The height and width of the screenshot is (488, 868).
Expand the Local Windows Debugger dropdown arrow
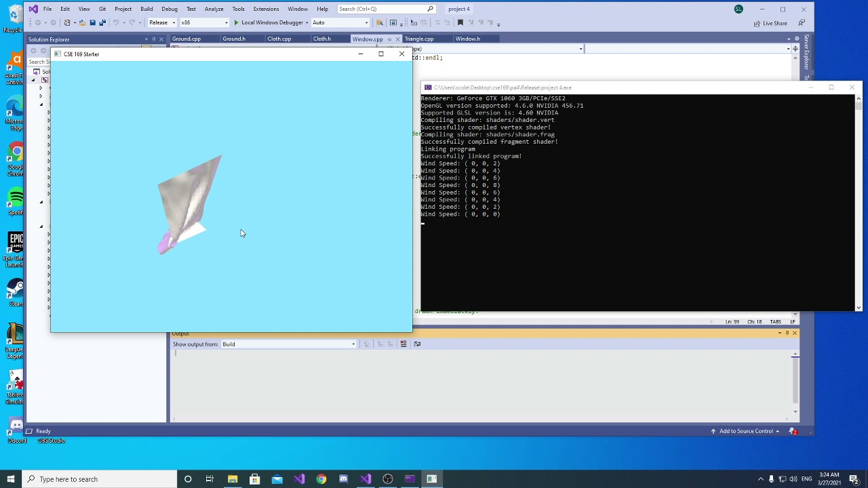(307, 22)
